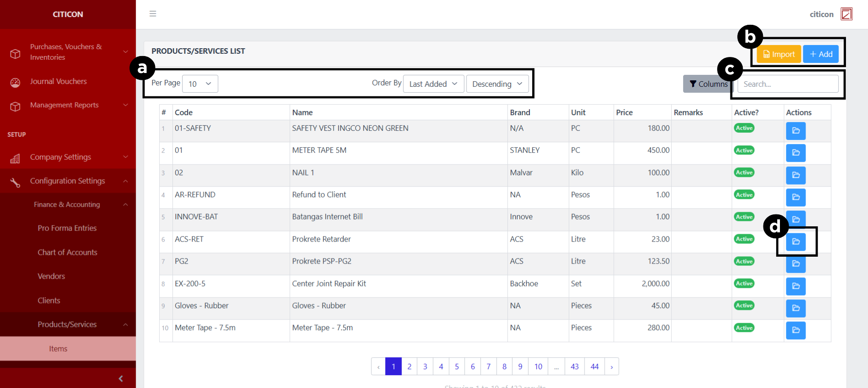Open Vendors page

pyautogui.click(x=51, y=276)
